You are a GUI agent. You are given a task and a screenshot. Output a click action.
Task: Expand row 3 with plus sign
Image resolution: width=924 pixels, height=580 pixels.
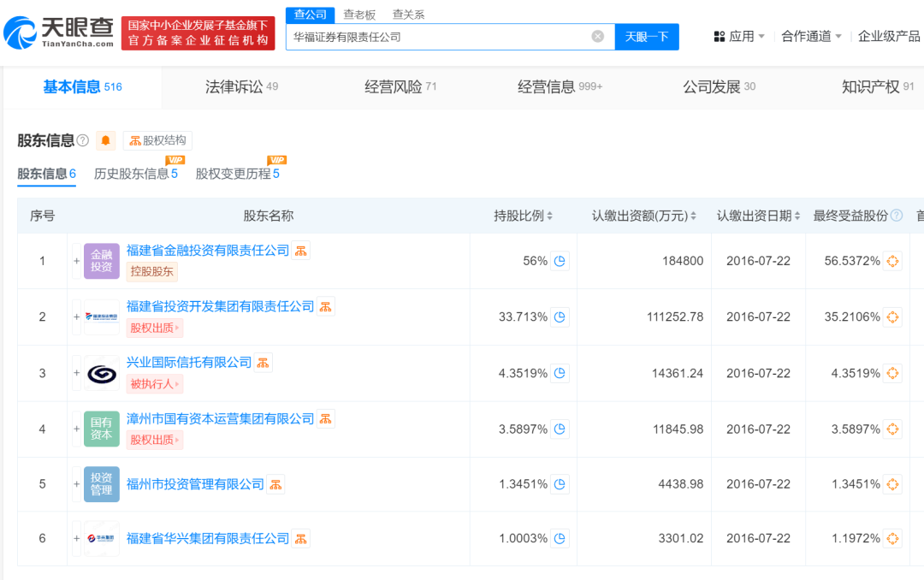[77, 373]
